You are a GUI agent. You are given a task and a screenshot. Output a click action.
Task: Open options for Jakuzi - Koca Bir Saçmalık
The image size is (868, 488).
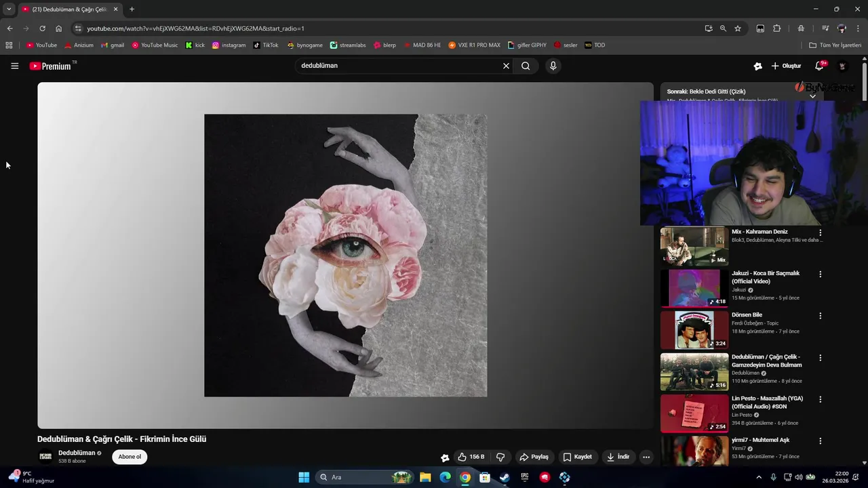(x=820, y=274)
